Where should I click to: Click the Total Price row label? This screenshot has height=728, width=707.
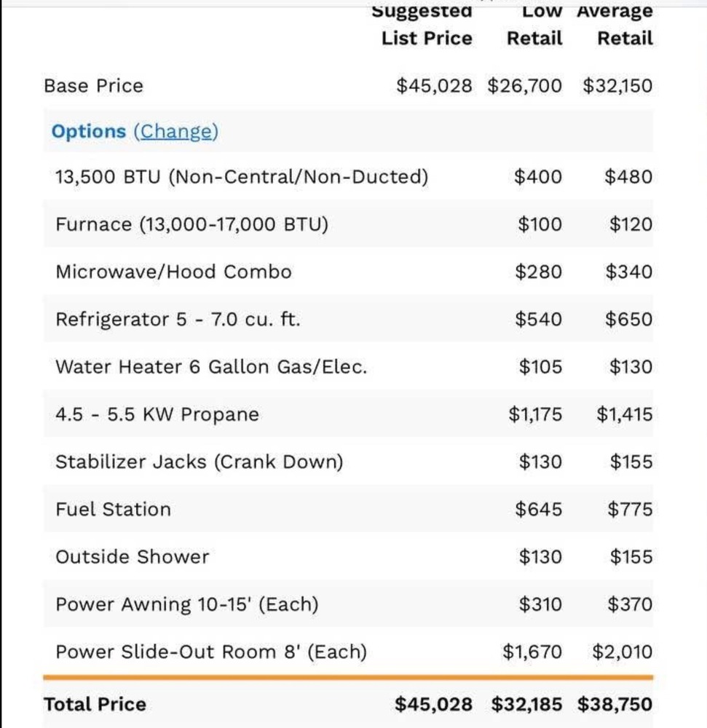[x=95, y=704]
